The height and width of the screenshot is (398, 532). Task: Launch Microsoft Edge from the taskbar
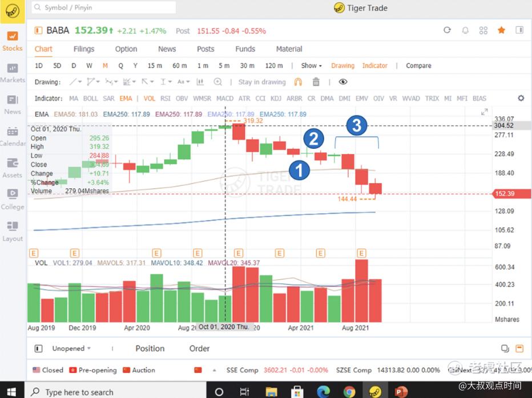point(323,392)
